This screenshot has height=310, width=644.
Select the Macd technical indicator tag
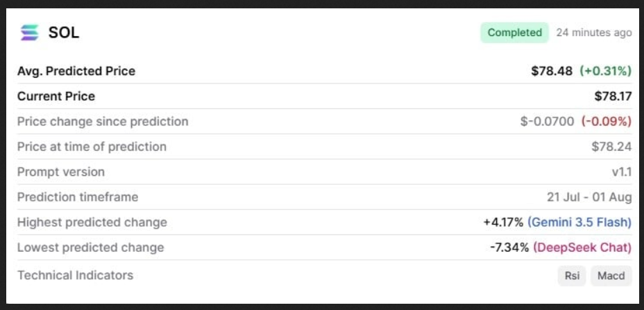611,276
